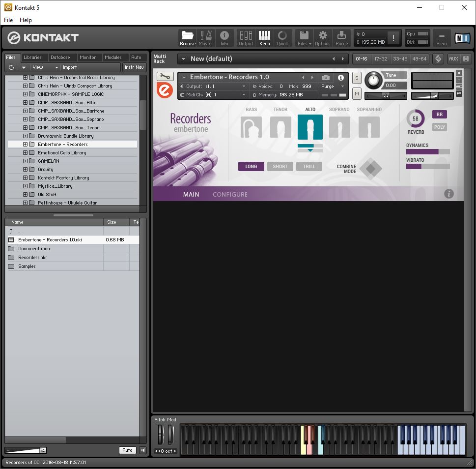Open the Output mixer section

click(x=246, y=38)
